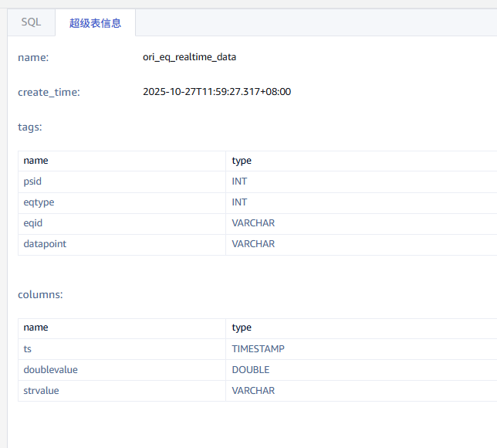Click the VARCHAR type next to eqid
This screenshot has height=448, width=497.
click(253, 223)
